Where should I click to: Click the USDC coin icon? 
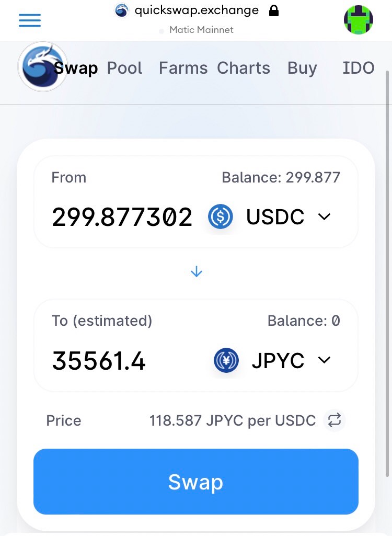coord(221,216)
